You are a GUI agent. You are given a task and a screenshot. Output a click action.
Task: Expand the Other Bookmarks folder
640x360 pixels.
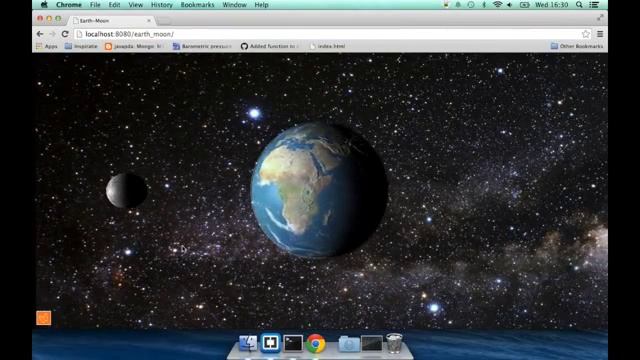point(576,46)
